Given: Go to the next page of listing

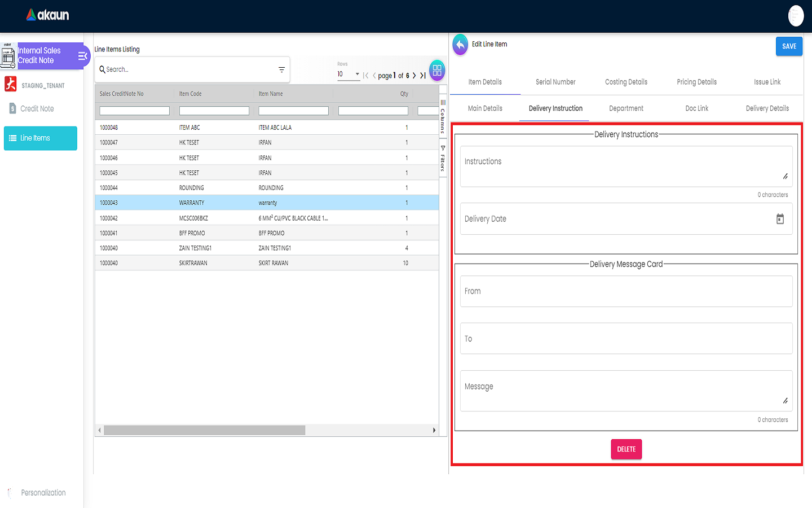Looking at the screenshot, I should 414,76.
